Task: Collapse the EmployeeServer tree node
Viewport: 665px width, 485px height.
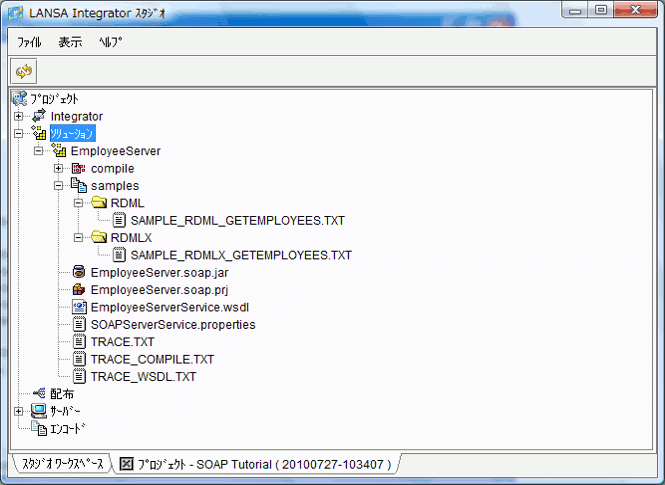Action: coord(38,151)
